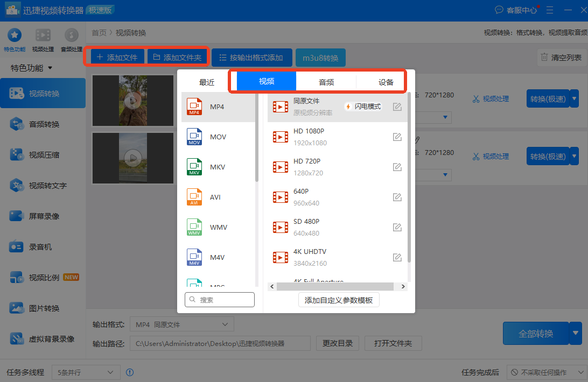Edit the 4K UHDTV preset parameters
The width and height of the screenshot is (588, 382).
click(397, 257)
